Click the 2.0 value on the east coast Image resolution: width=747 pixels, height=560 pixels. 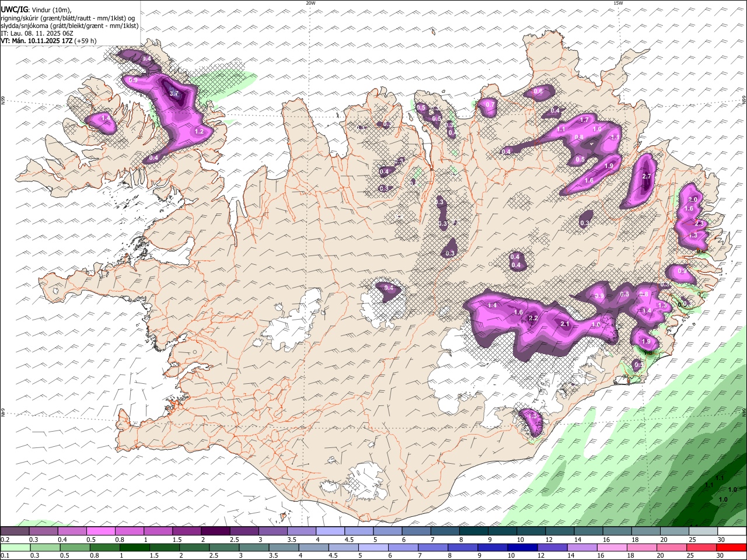pos(693,200)
